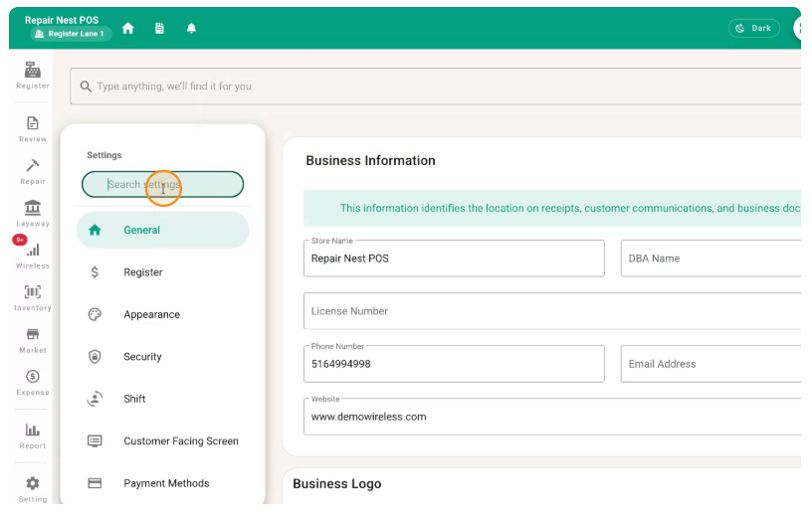812x521 pixels.
Task: Click the General home icon
Action: (x=95, y=230)
